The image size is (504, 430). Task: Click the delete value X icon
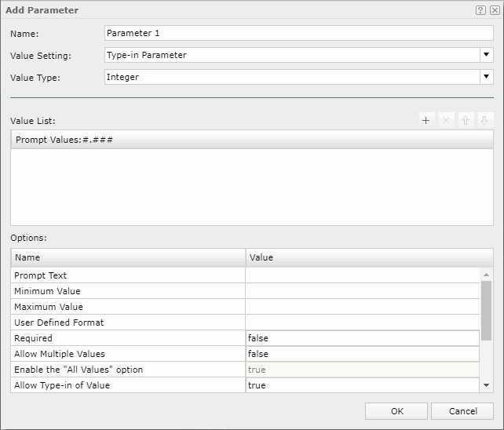pos(446,121)
